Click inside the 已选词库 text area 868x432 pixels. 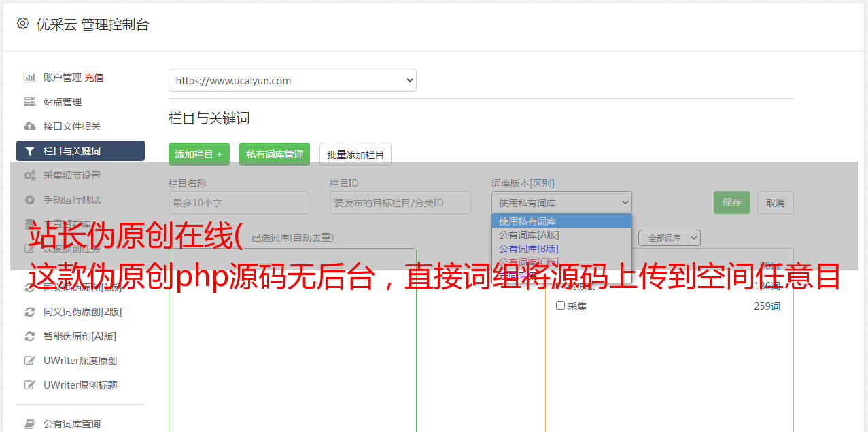pos(292,340)
